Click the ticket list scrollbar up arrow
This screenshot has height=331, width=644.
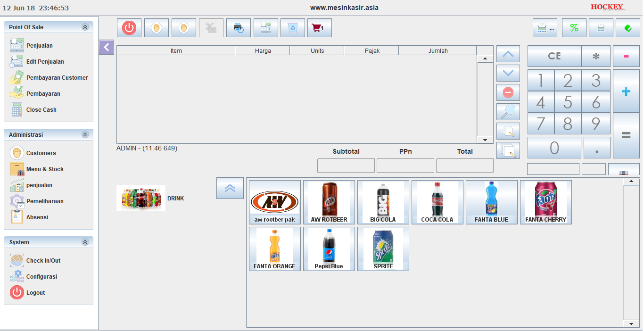point(485,59)
